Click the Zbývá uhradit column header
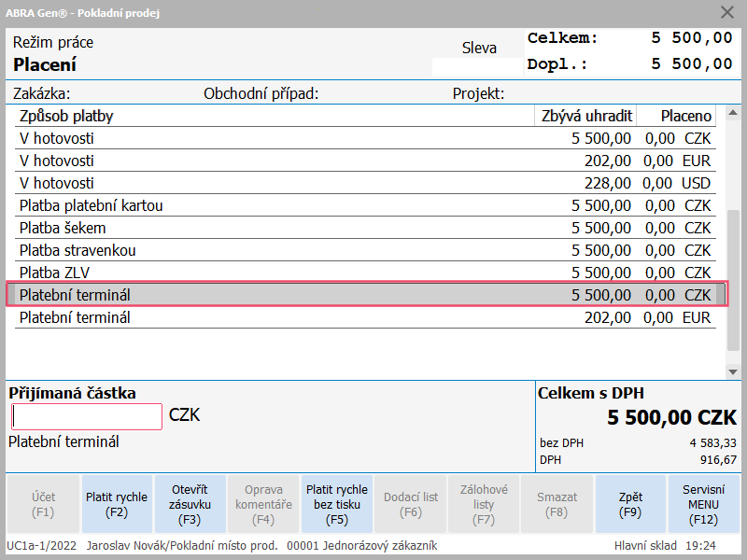 pos(585,116)
